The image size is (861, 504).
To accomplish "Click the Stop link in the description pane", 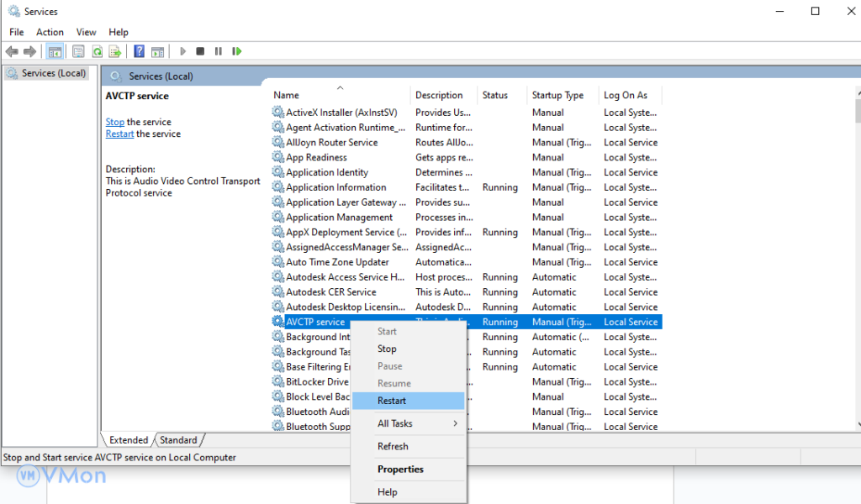I will coord(114,122).
